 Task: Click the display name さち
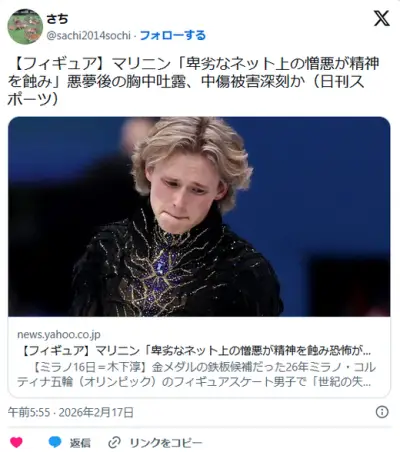click(x=57, y=19)
